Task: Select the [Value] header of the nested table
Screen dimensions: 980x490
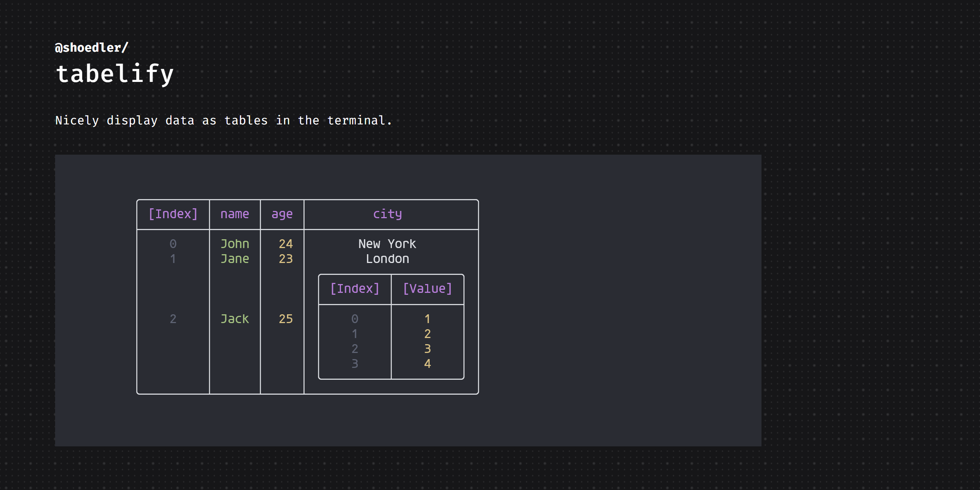Action: [427, 288]
